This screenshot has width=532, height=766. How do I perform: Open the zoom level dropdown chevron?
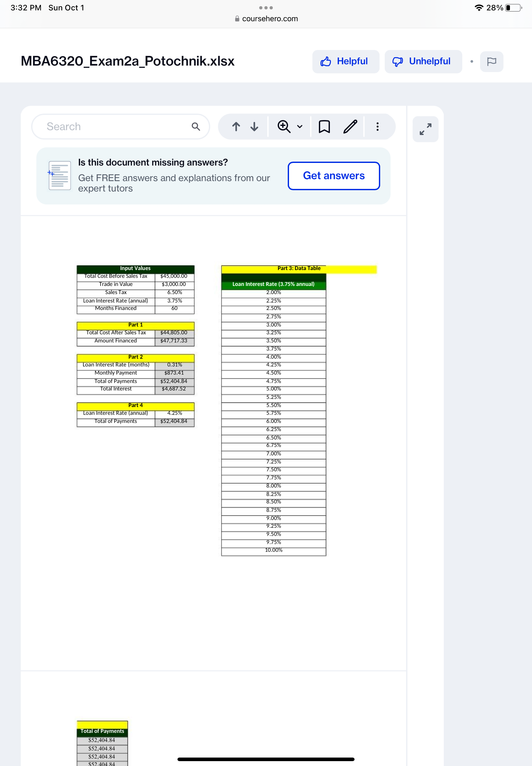300,127
